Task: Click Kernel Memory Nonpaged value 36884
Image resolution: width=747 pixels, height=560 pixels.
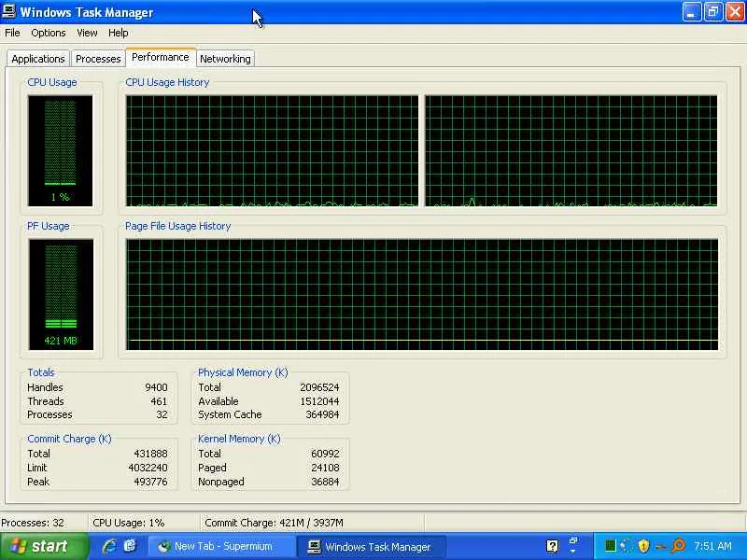Action: pyautogui.click(x=325, y=482)
